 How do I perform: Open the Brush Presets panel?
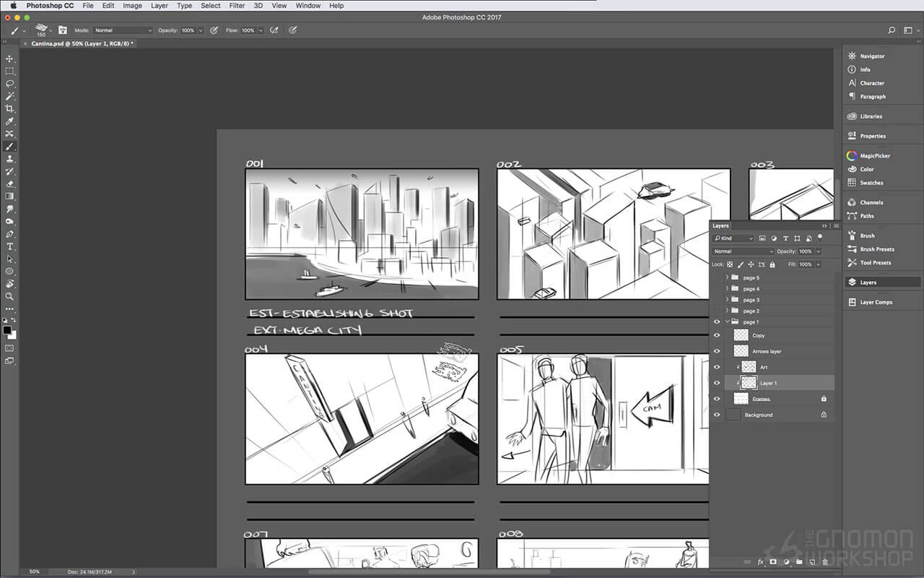[878, 249]
